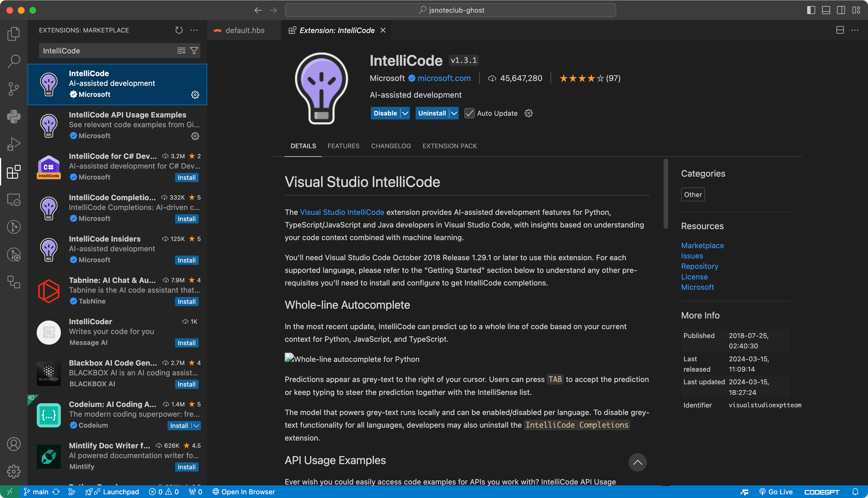Viewport: 868px width, 498px height.
Task: Open the Accounts icon in activity bar
Action: 14,444
